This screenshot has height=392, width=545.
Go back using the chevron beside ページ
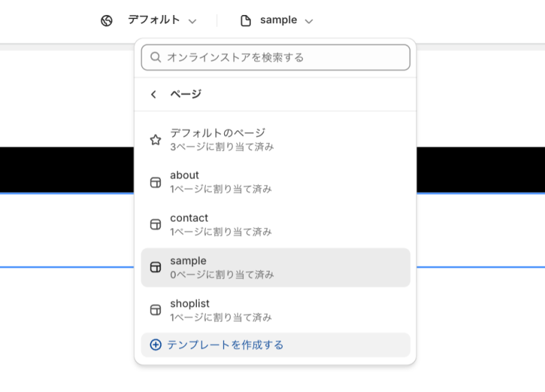point(153,94)
